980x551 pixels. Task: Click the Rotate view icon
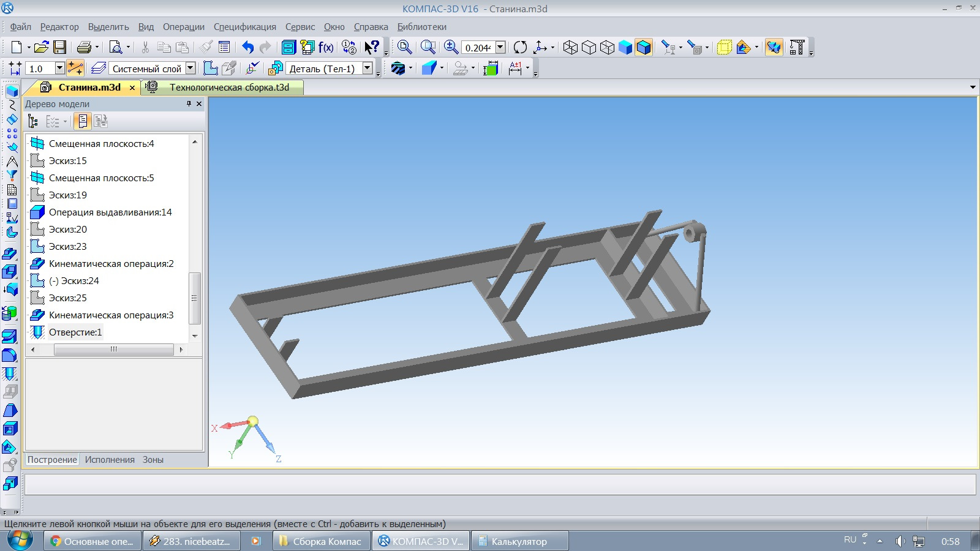(520, 47)
